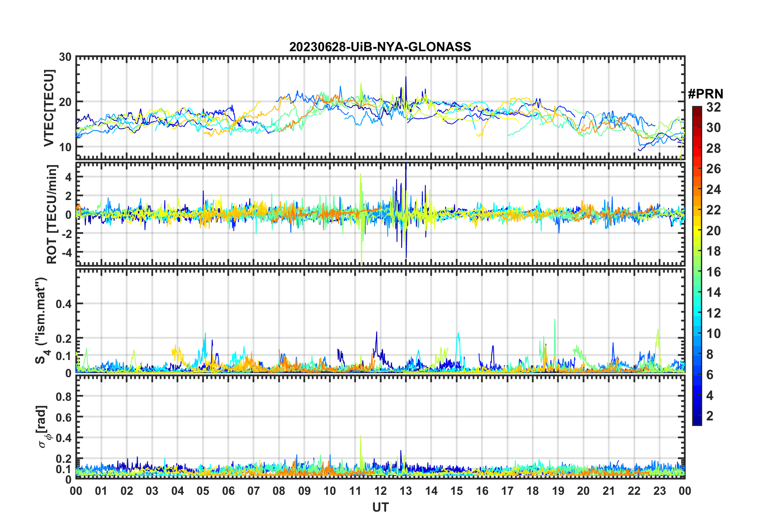
Task: Click x-axis tick label 18
Action: point(533,491)
